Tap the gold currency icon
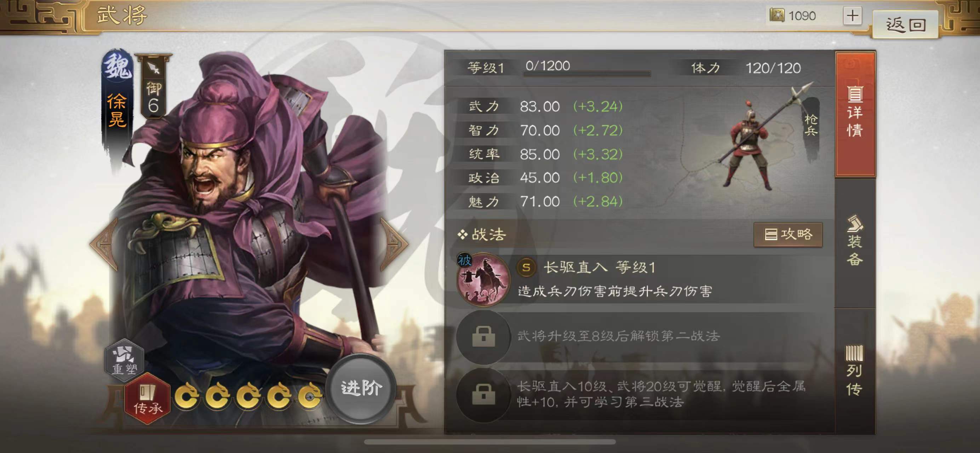Viewport: 980px width, 453px height. coord(776,16)
